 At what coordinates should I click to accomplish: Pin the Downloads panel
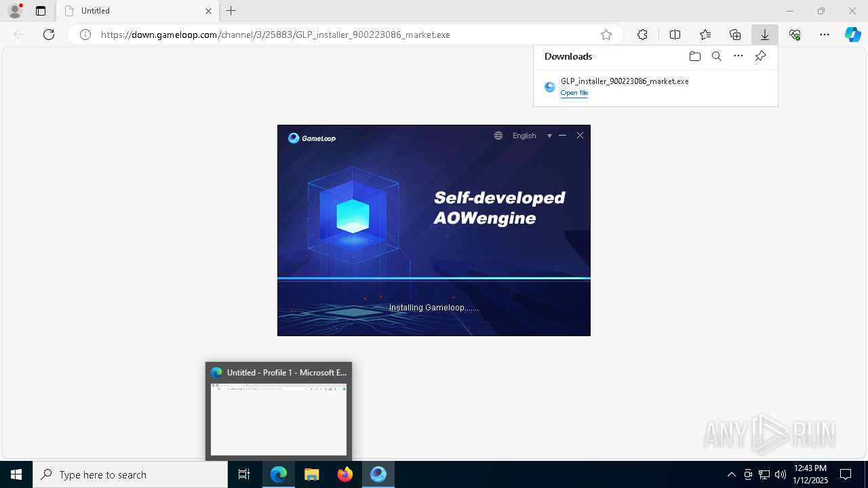click(x=760, y=56)
